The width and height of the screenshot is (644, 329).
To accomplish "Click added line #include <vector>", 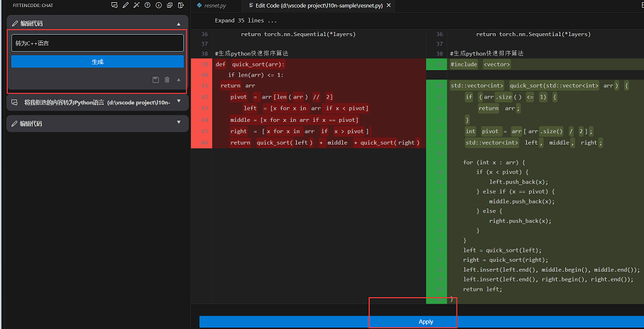I will (481, 65).
